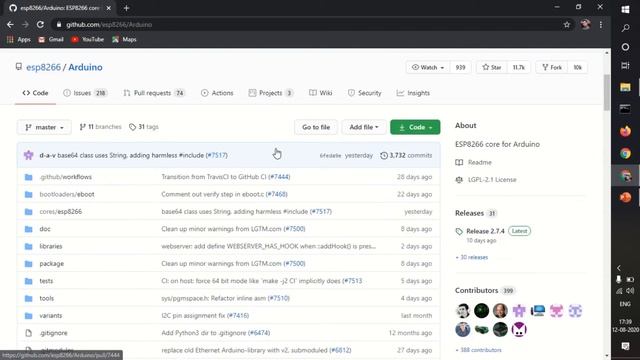The image size is (640, 360).
Task: Fork the repository
Action: point(552,67)
